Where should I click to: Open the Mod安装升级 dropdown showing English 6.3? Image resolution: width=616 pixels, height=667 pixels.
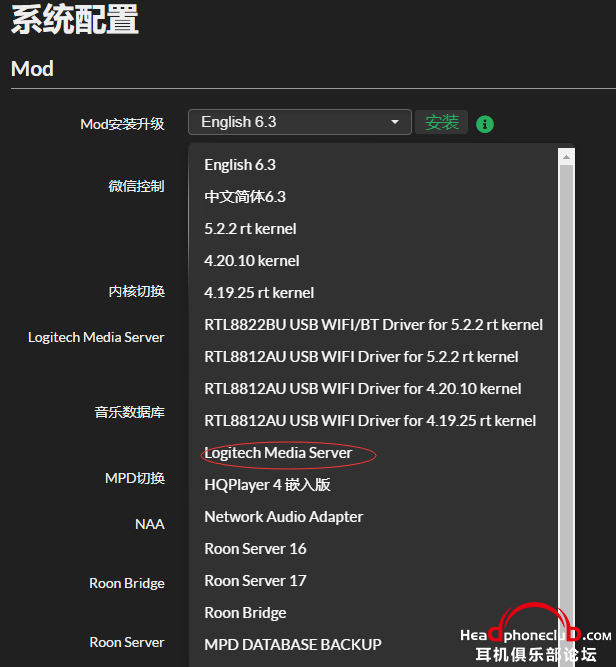coord(299,122)
